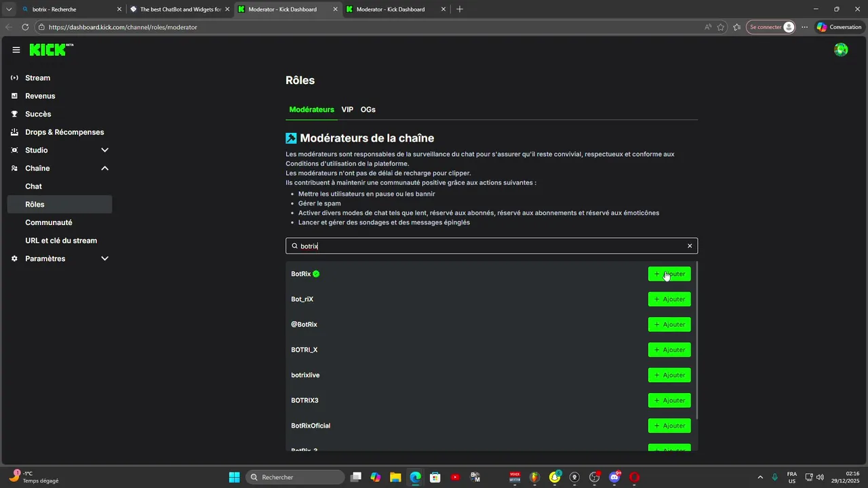Expand the Paramètres sidebar section chevron
This screenshot has width=868, height=488.
[x=104, y=259]
